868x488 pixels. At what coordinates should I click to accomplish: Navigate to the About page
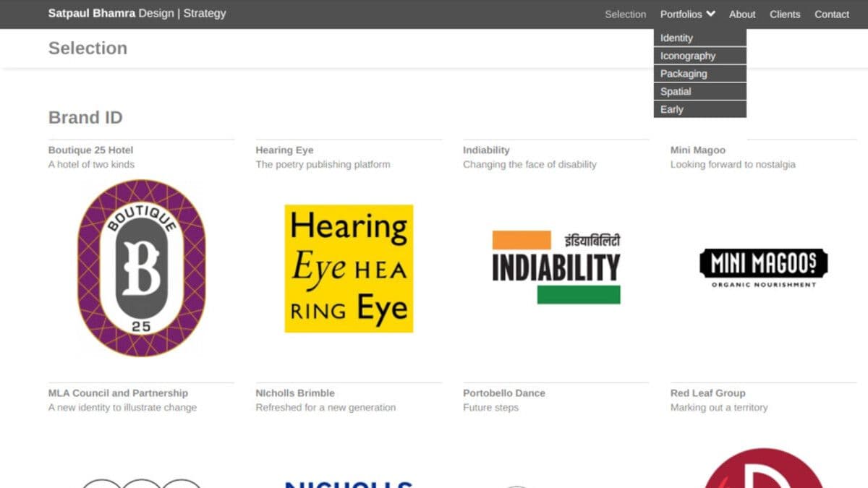742,14
